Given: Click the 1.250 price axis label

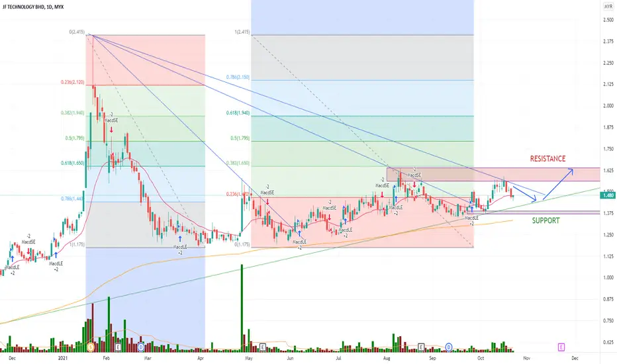Looking at the screenshot, I should [608, 235].
